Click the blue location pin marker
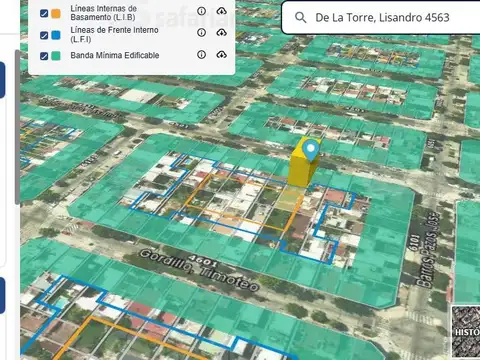The height and width of the screenshot is (360, 480). pyautogui.click(x=311, y=150)
